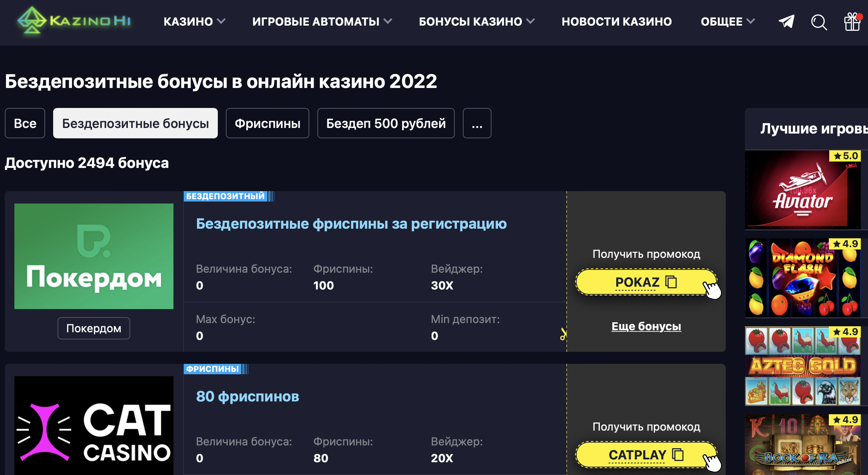Copy the POKAZ promo code icon
868x475 pixels.
click(671, 282)
